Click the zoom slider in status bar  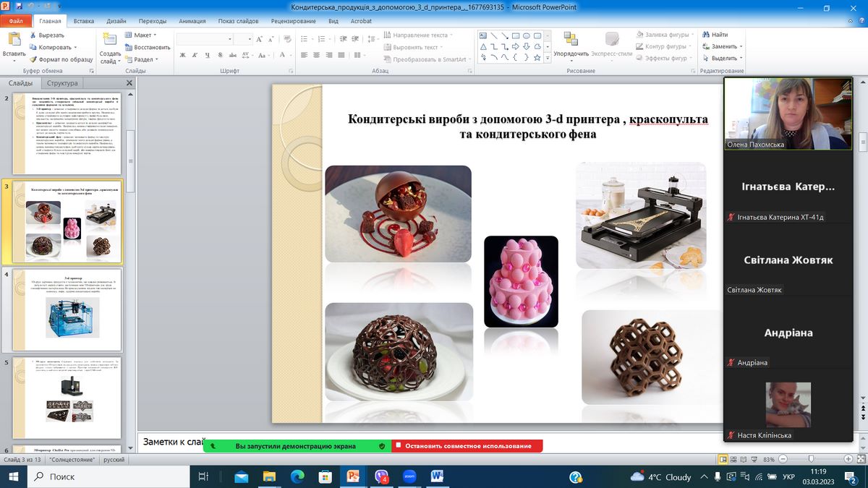[x=811, y=459]
